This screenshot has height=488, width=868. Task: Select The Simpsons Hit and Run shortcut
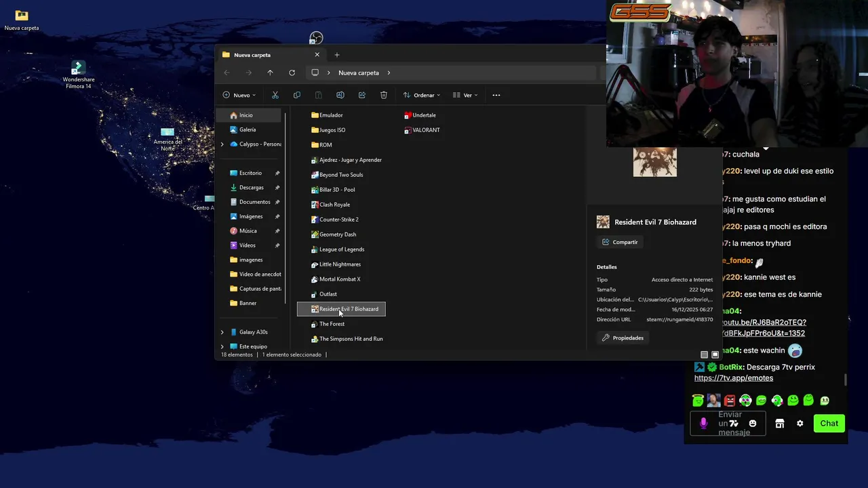347,339
